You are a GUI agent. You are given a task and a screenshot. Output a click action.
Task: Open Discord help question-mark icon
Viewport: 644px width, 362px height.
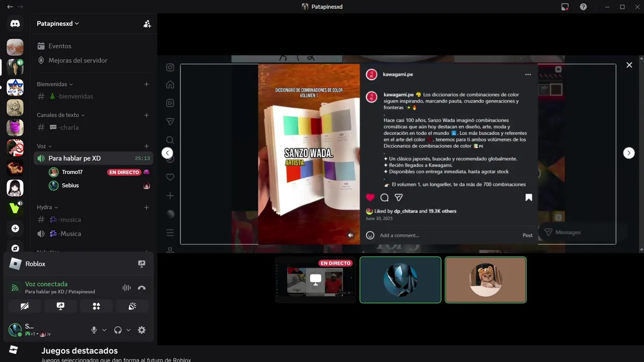point(583,7)
